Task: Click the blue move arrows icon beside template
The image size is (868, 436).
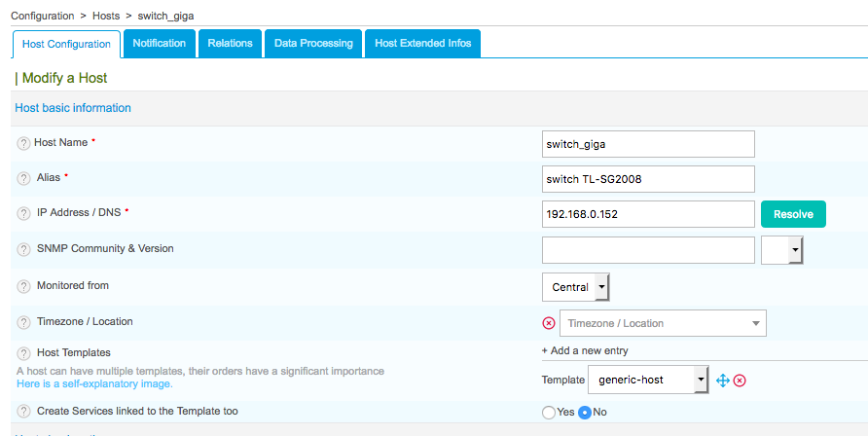Action: pyautogui.click(x=723, y=381)
